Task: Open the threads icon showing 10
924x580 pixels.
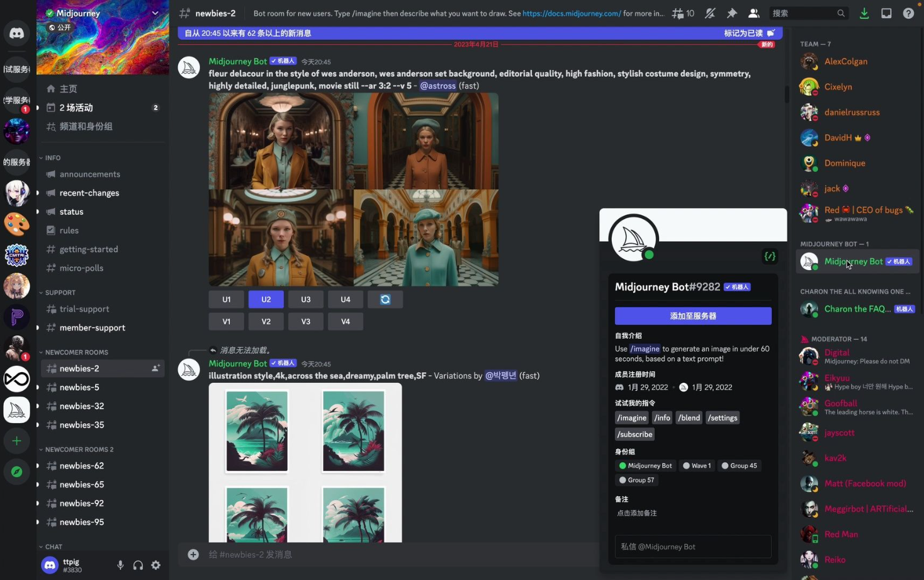Action: coord(683,13)
